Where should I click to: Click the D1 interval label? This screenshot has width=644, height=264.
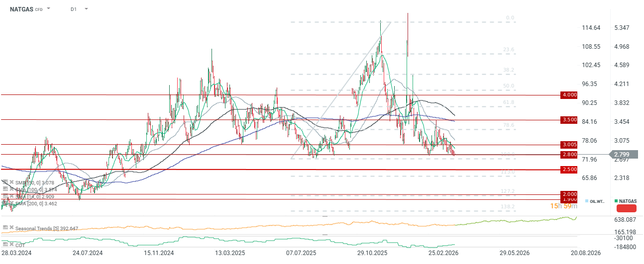click(74, 9)
